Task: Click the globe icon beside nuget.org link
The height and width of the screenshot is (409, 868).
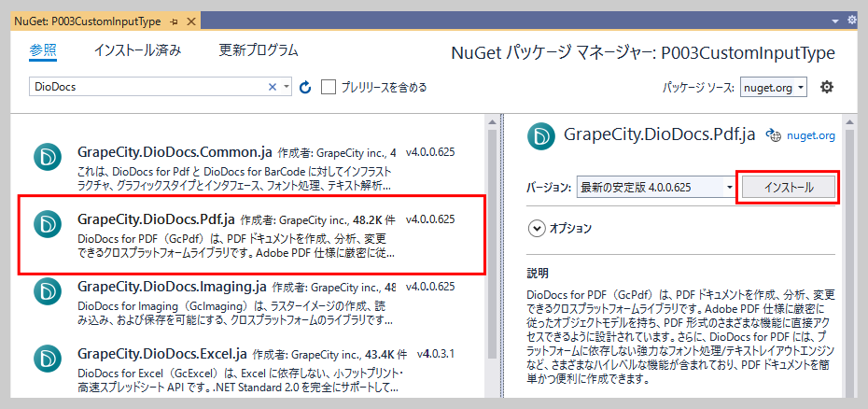Action: tap(773, 134)
